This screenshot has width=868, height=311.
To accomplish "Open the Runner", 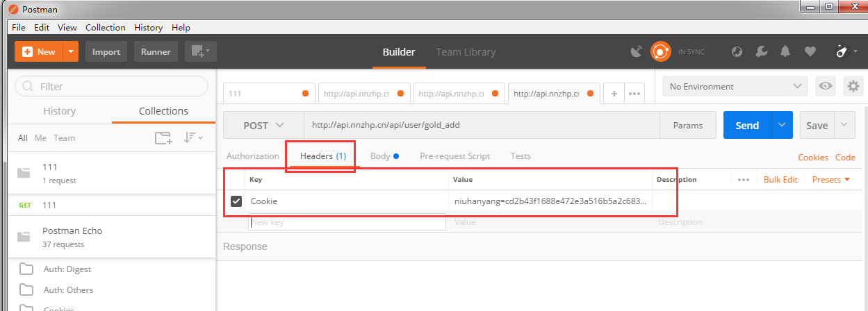I will pyautogui.click(x=156, y=51).
